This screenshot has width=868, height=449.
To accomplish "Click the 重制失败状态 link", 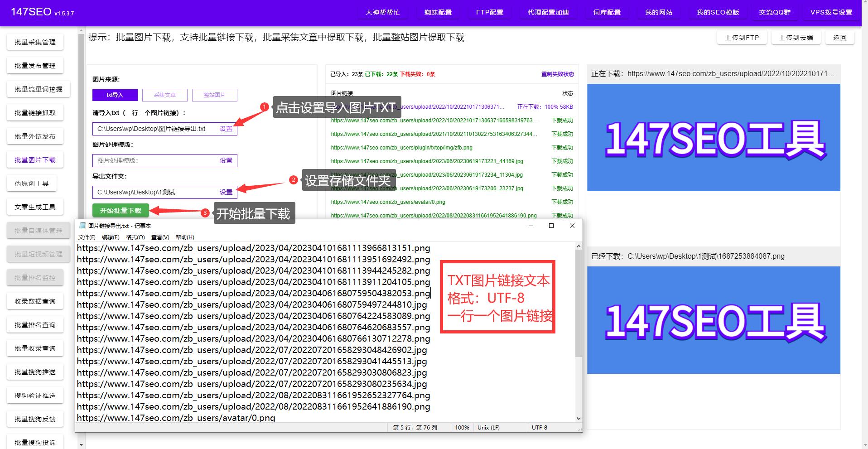I will point(558,74).
